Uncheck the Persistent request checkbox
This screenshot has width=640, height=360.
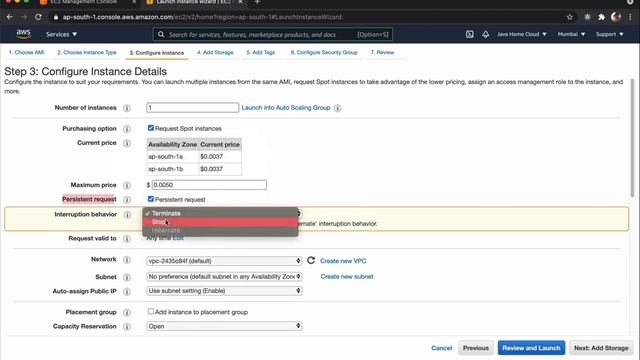(151, 199)
